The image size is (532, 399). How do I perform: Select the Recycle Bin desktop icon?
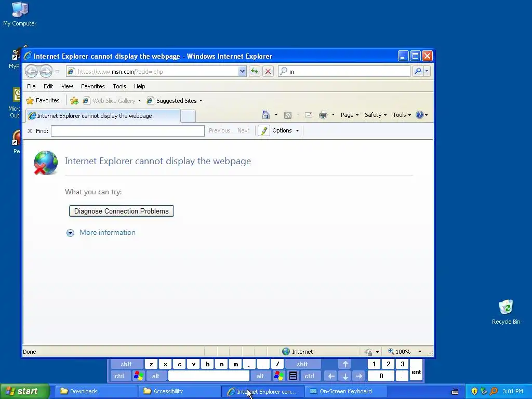pos(506,312)
